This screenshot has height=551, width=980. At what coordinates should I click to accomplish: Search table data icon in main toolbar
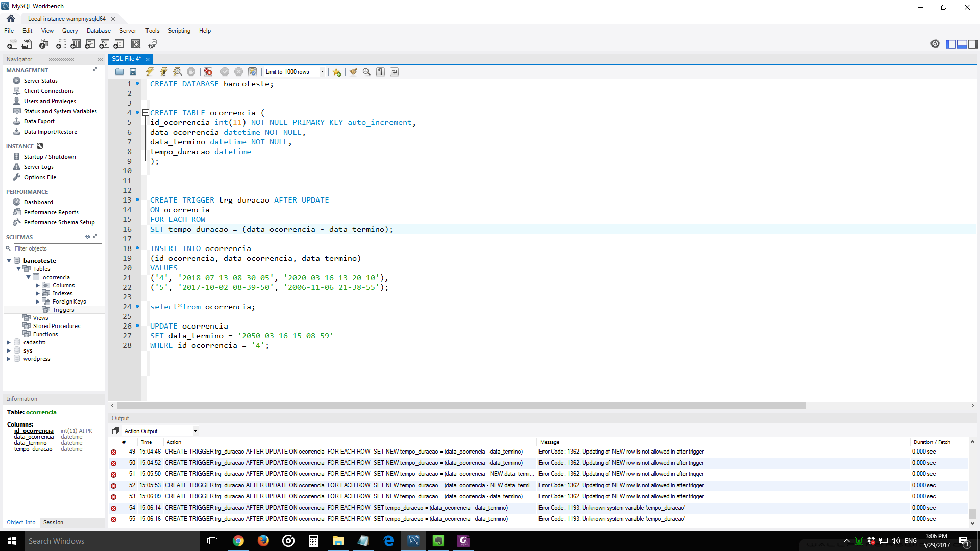coord(136,44)
